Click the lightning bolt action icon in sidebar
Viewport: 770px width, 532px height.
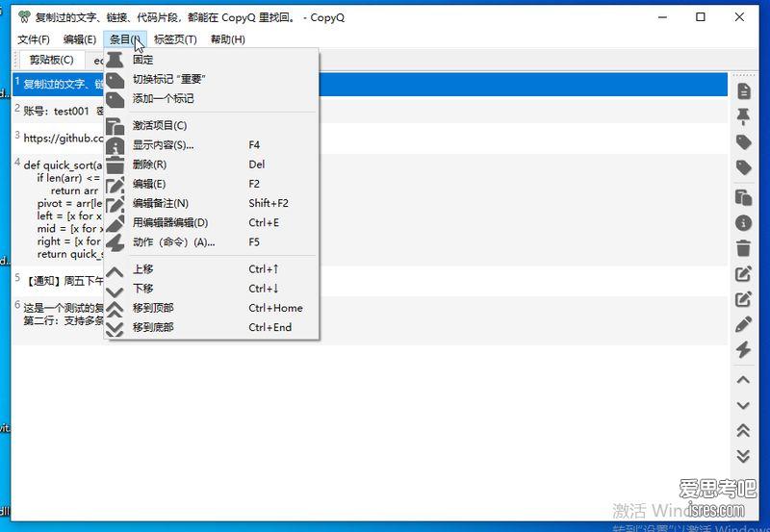click(x=743, y=349)
